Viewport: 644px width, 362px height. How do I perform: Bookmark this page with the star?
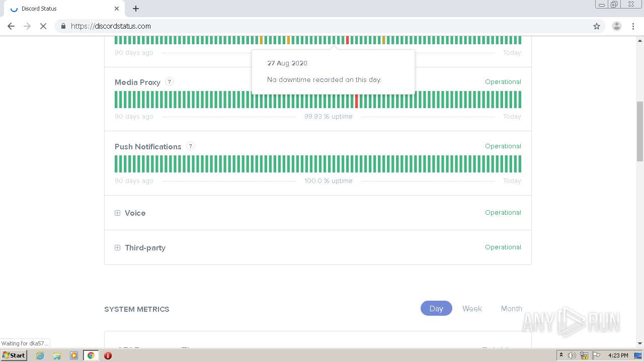pyautogui.click(x=597, y=26)
